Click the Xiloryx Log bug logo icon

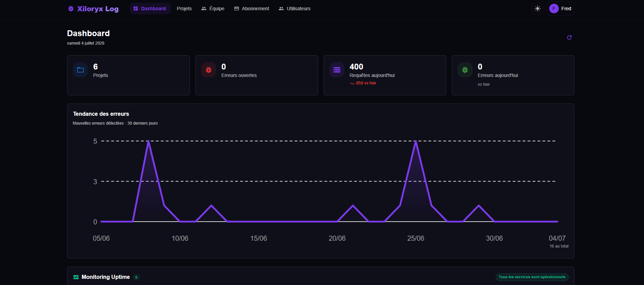tap(71, 9)
